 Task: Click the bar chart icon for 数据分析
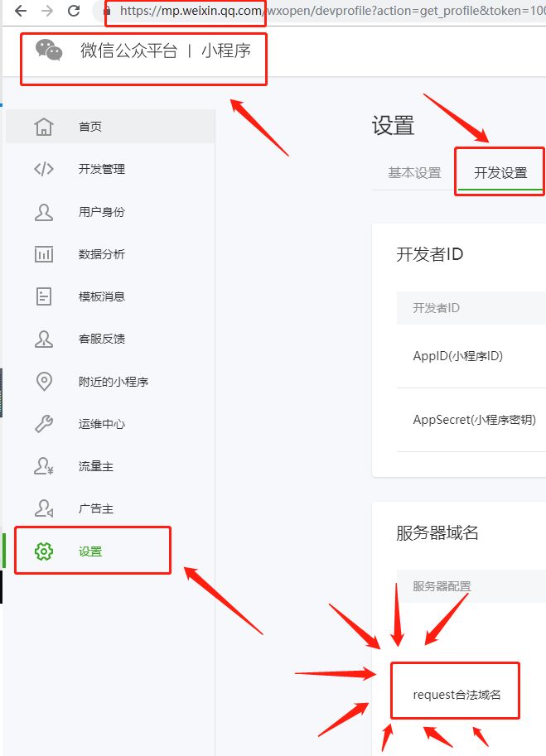[44, 254]
